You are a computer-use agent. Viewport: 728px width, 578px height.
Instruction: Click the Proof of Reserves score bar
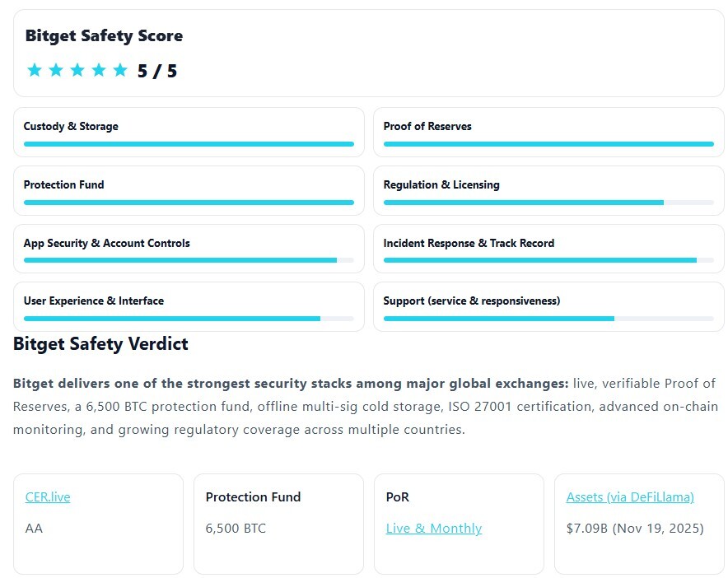(548, 143)
